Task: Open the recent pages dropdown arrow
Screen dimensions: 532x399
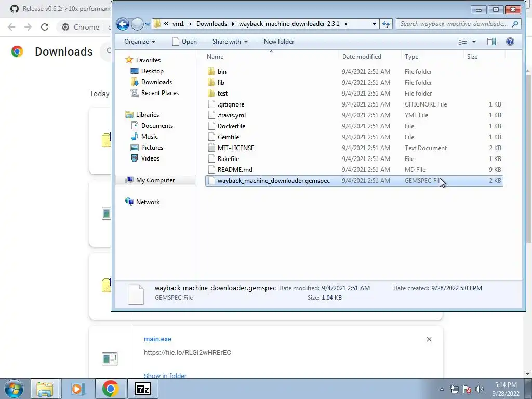Action: [x=148, y=24]
